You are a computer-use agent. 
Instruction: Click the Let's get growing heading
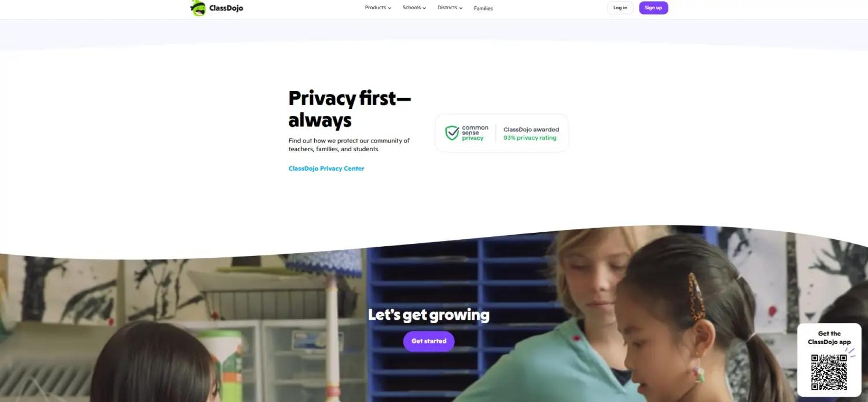click(x=429, y=315)
